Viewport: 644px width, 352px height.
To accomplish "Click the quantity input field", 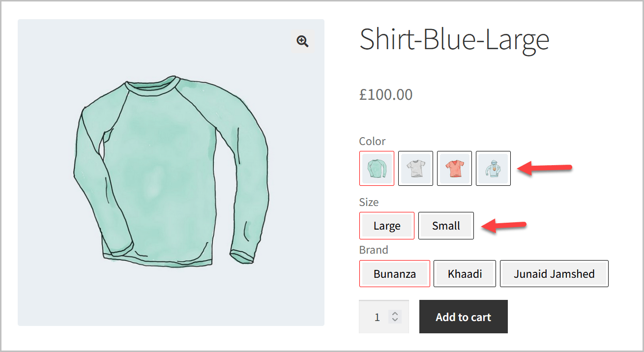I will [377, 317].
